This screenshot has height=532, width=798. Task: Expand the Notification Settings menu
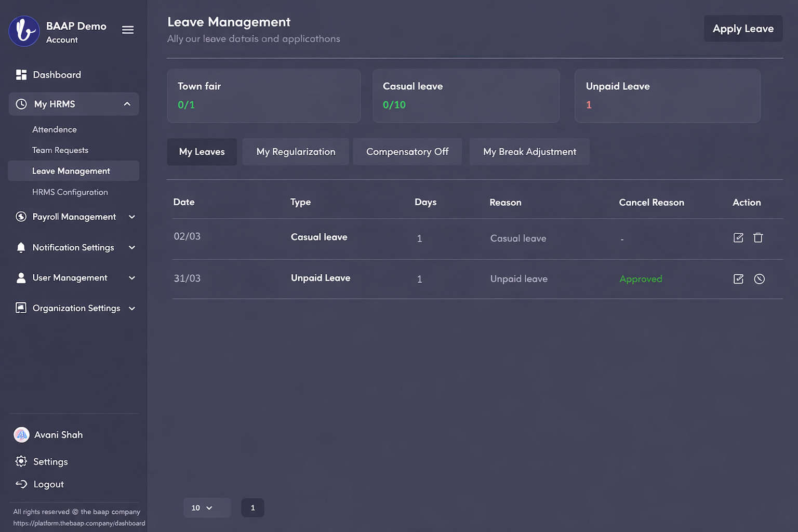coord(132,247)
